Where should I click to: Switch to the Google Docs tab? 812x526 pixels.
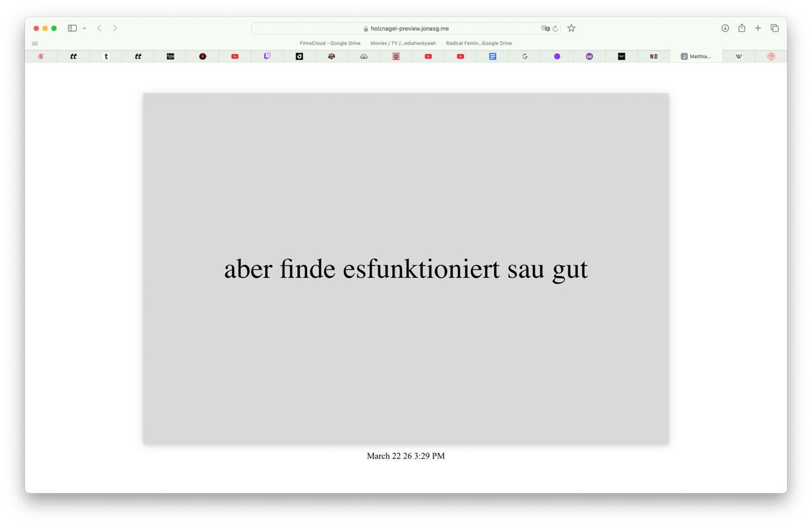[492, 56]
